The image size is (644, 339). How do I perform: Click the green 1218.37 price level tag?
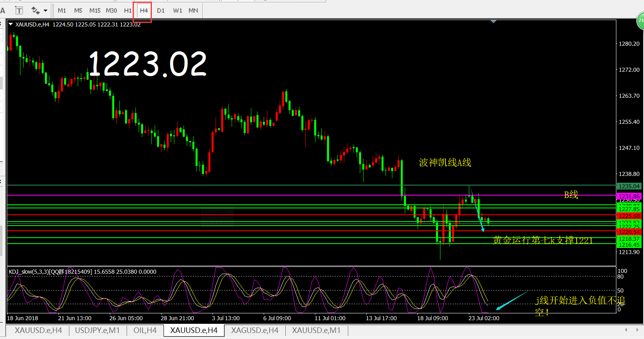point(629,239)
